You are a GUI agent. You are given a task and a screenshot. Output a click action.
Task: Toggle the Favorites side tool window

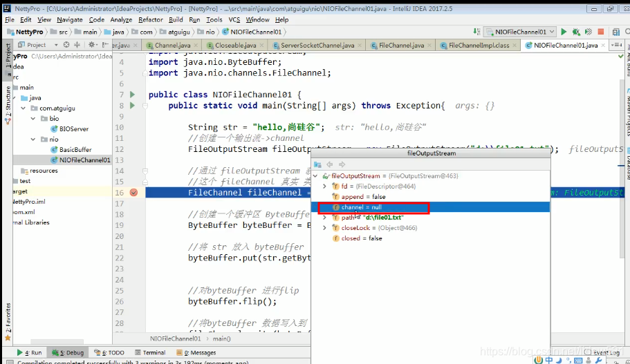coord(8,322)
